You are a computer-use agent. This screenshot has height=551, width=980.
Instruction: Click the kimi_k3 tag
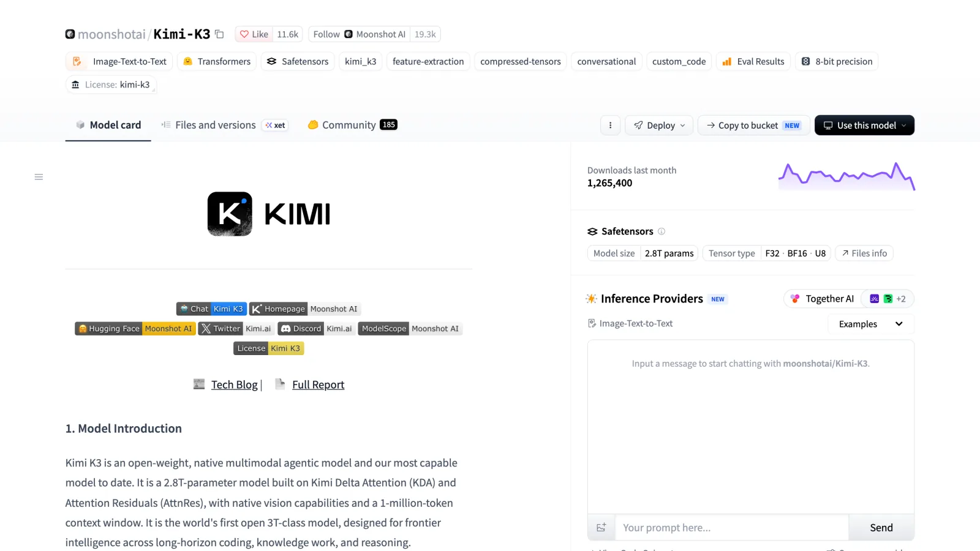(361, 62)
